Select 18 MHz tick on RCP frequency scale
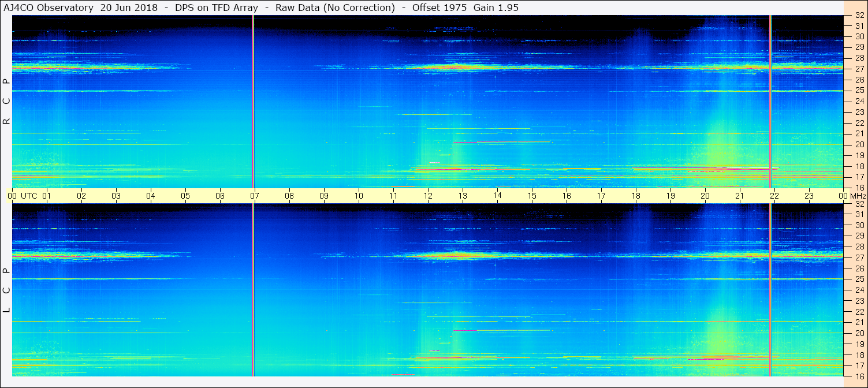Image resolution: width=868 pixels, height=388 pixels. tap(859, 166)
